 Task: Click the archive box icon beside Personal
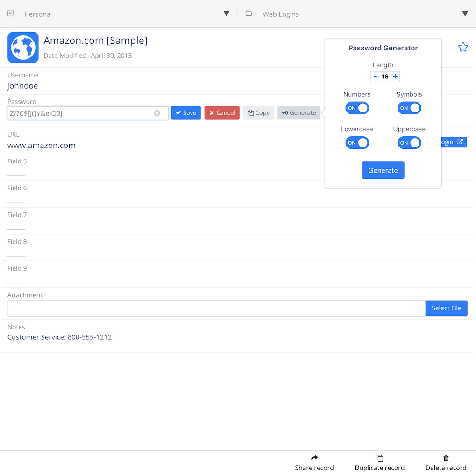tap(11, 14)
